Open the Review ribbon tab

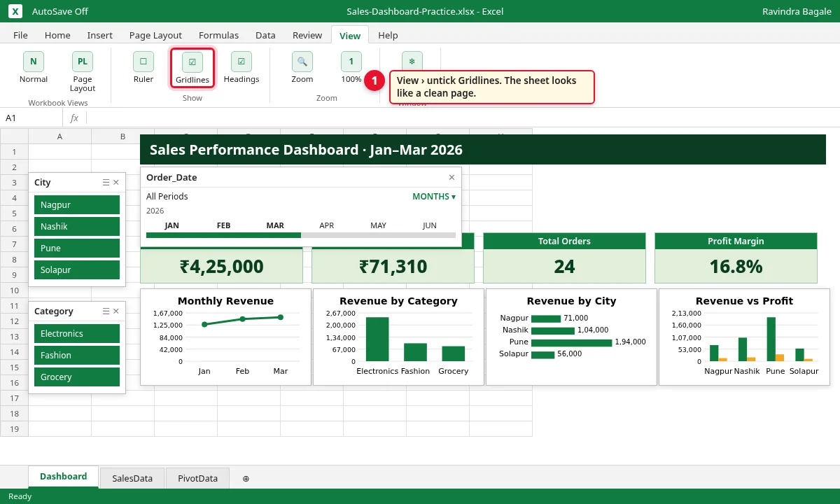tap(307, 35)
